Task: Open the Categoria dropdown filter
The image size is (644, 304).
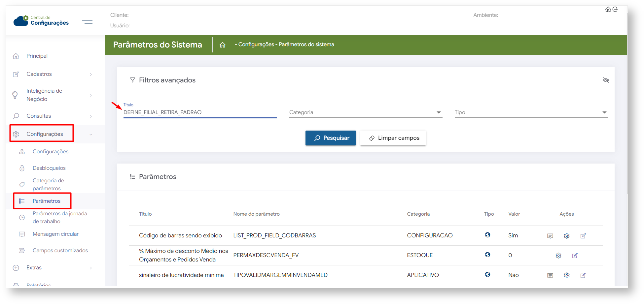Action: point(365,112)
